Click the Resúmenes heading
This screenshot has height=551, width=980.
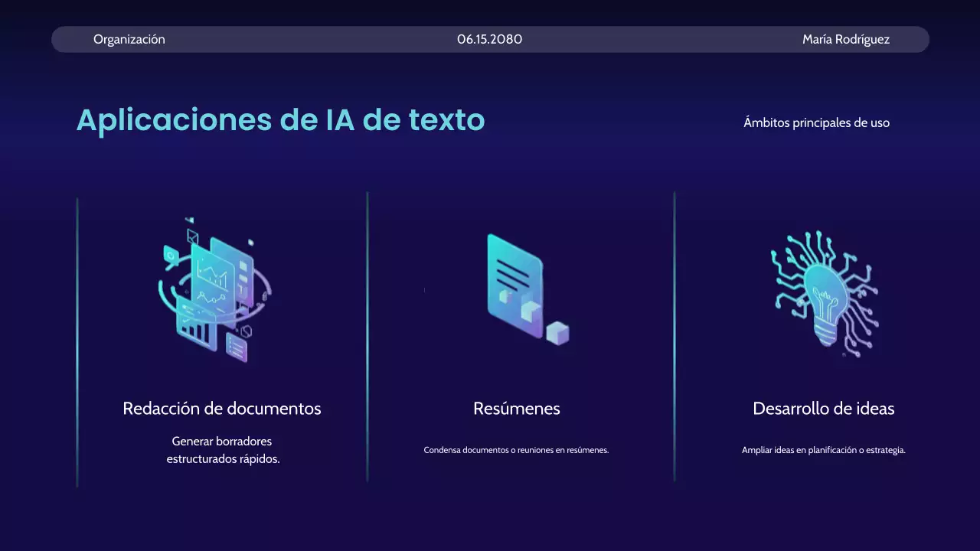[x=516, y=408]
